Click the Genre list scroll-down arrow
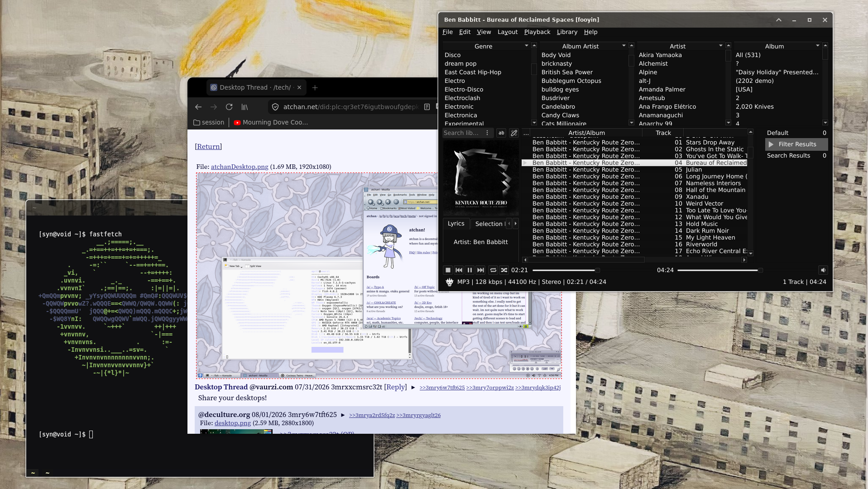This screenshot has height=489, width=868. (534, 123)
